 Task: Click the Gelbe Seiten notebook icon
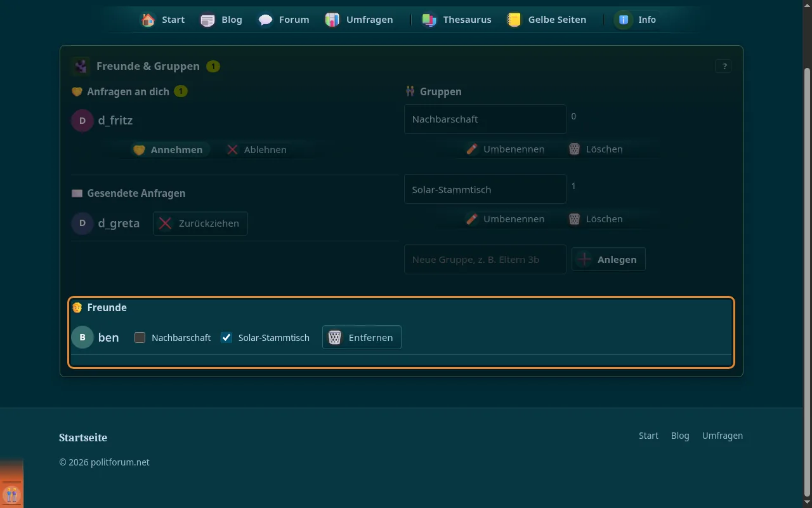click(514, 20)
